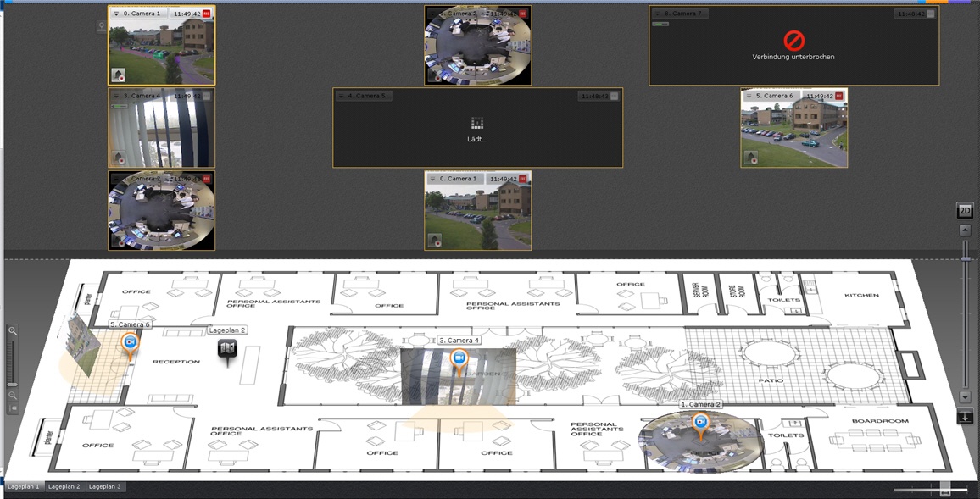Click the collapse-map arrow button at the right edge
The image size is (980, 499).
965,417
